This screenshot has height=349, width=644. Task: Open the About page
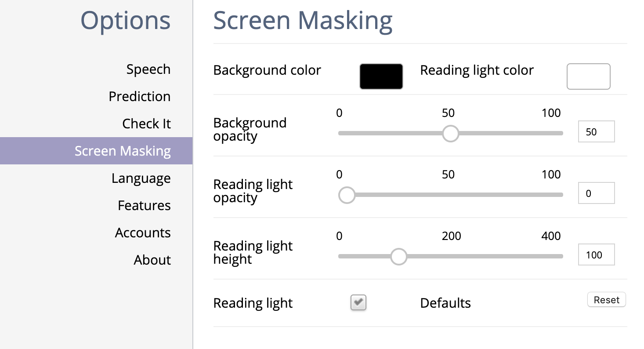[152, 260]
